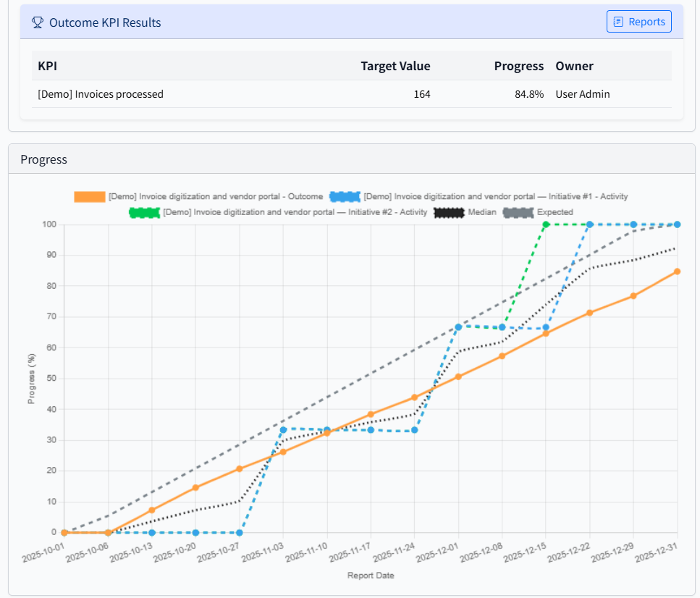Open the [Demo] Invoices processed KPI
The width and height of the screenshot is (700, 598).
[x=100, y=93]
